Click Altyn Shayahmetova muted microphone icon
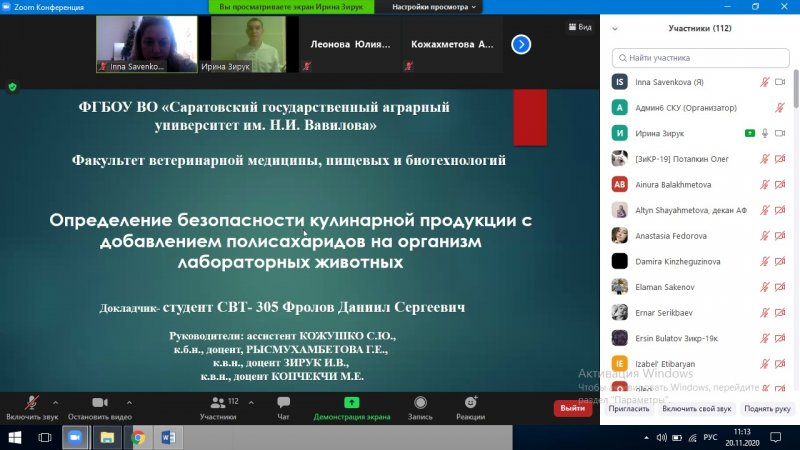Screen dimensions: 800x450 (764, 210)
